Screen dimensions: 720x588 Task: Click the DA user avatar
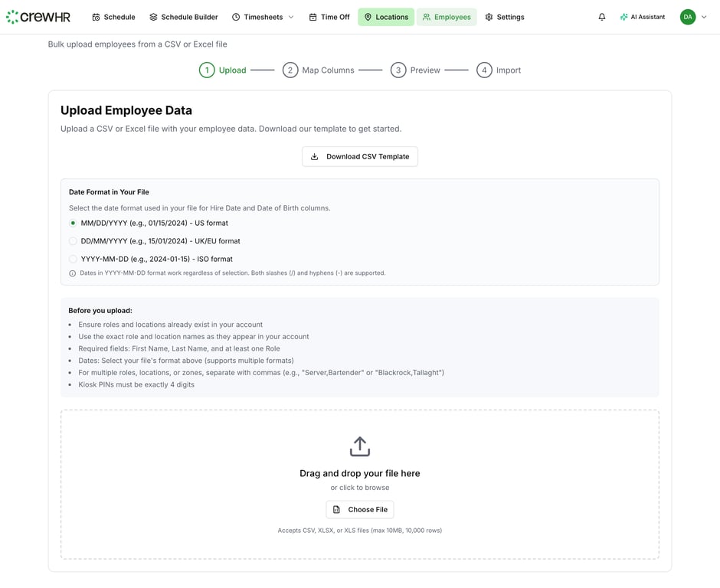(x=688, y=17)
